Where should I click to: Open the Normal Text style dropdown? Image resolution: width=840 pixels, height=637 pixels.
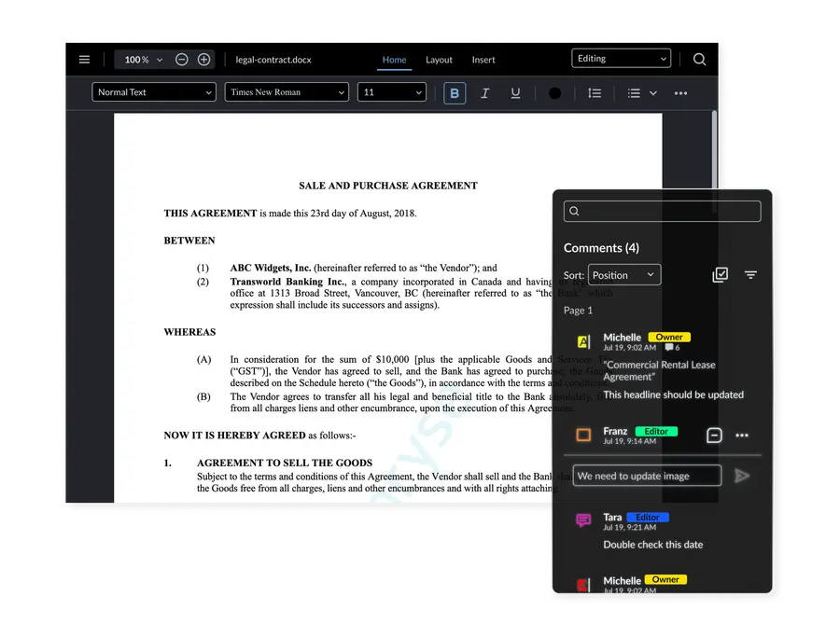click(154, 92)
